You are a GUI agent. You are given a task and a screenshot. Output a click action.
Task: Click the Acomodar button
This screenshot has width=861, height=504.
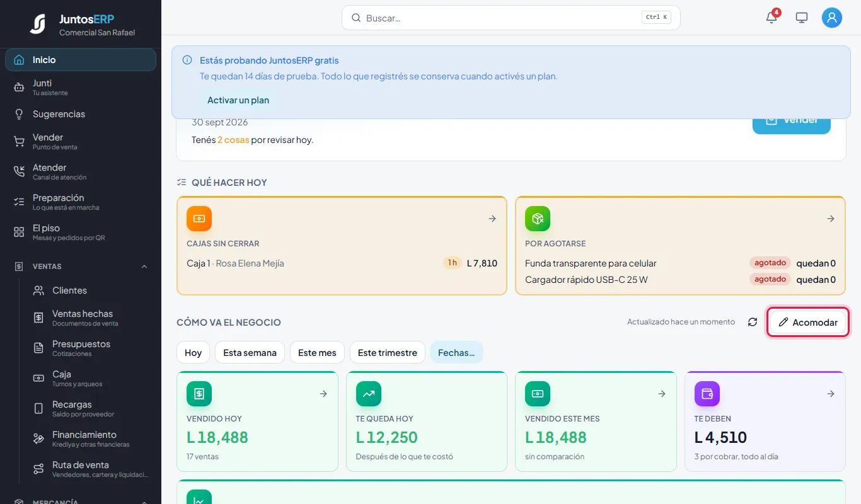808,323
